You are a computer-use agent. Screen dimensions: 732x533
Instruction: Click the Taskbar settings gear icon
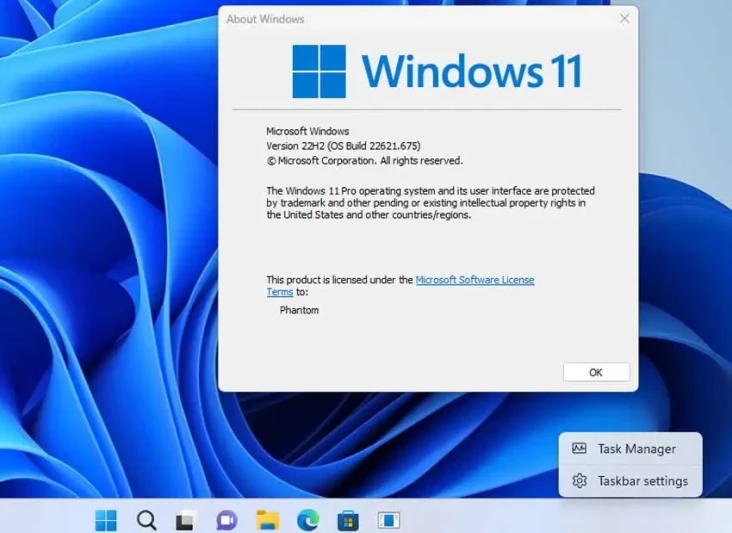[579, 481]
